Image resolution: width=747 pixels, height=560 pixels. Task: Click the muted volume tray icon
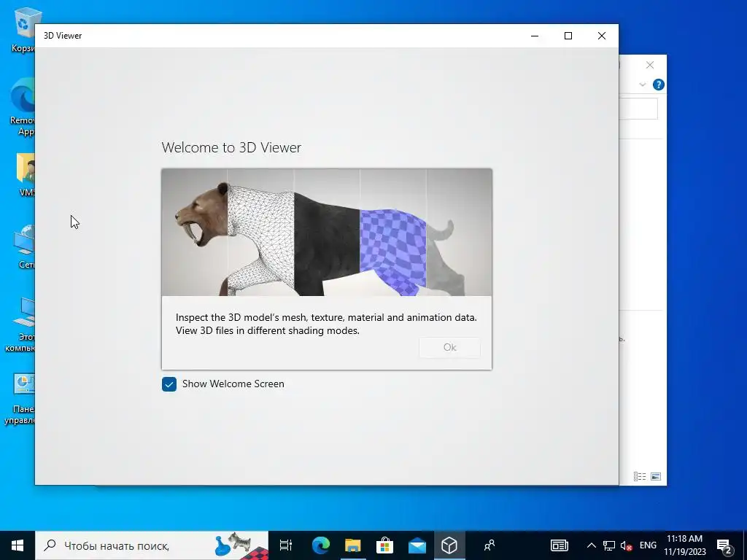click(x=627, y=545)
